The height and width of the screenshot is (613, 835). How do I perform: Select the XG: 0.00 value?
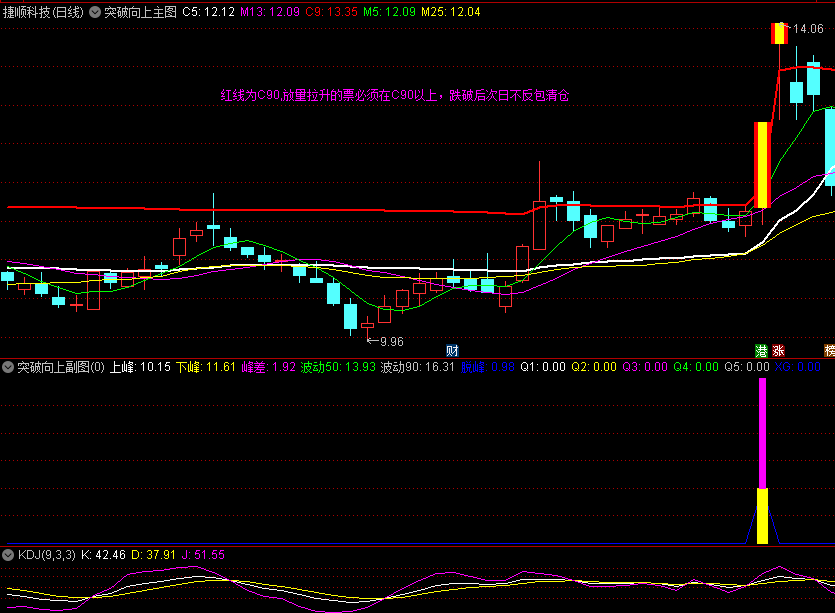coord(798,367)
